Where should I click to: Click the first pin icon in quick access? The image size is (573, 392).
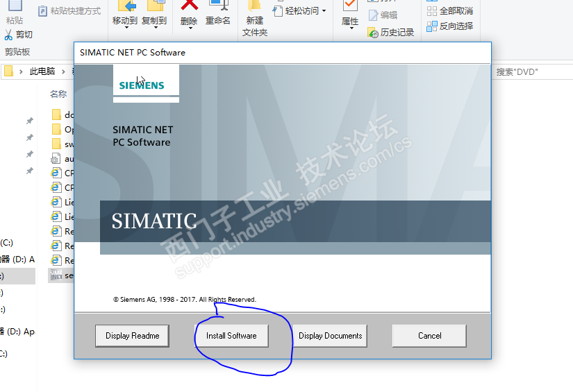click(x=30, y=121)
